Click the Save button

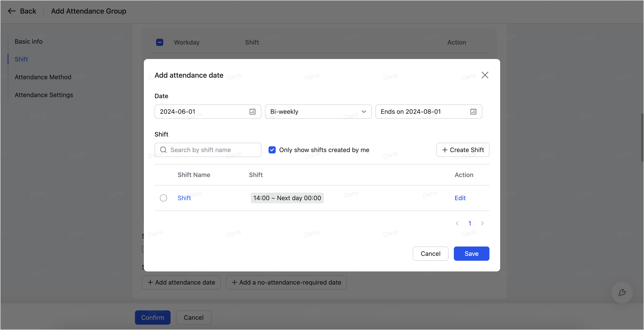coord(471,253)
